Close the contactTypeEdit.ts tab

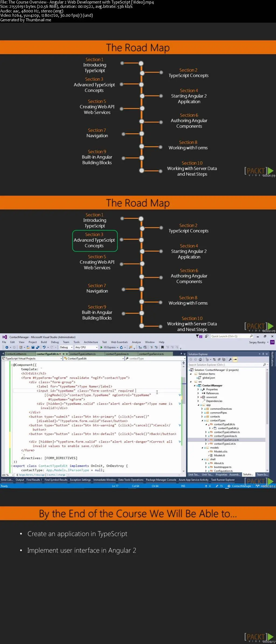pyautogui.click(x=67, y=354)
